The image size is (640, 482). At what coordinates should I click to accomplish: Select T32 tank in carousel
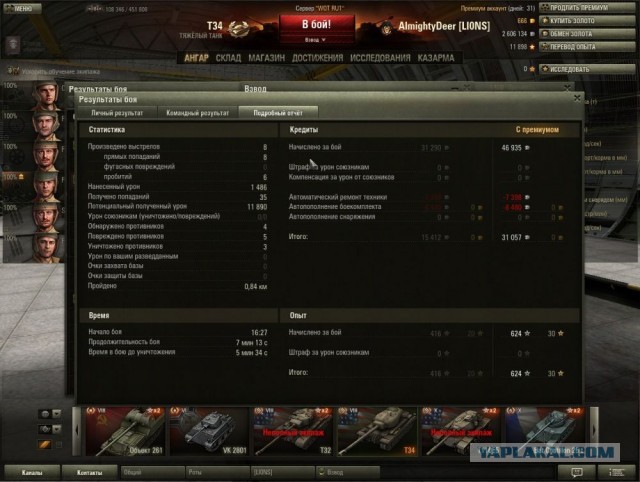[293, 431]
